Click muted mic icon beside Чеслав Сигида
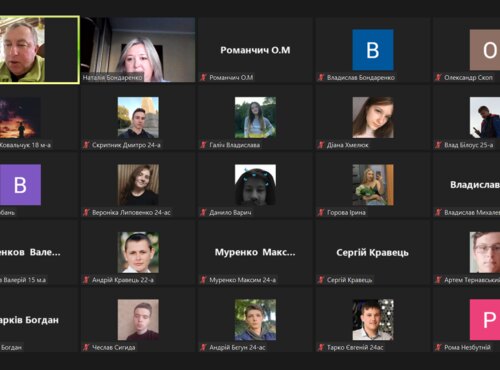The image size is (500, 370). point(86,347)
